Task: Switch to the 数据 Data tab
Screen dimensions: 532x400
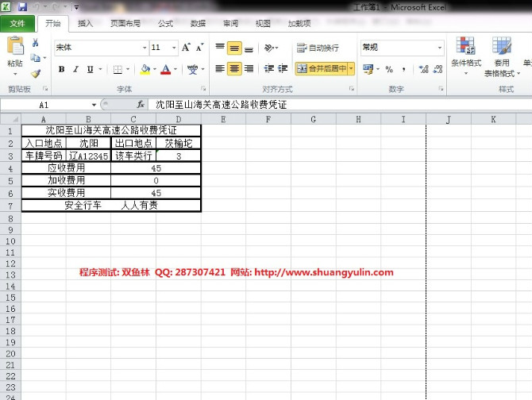Action: [198, 23]
